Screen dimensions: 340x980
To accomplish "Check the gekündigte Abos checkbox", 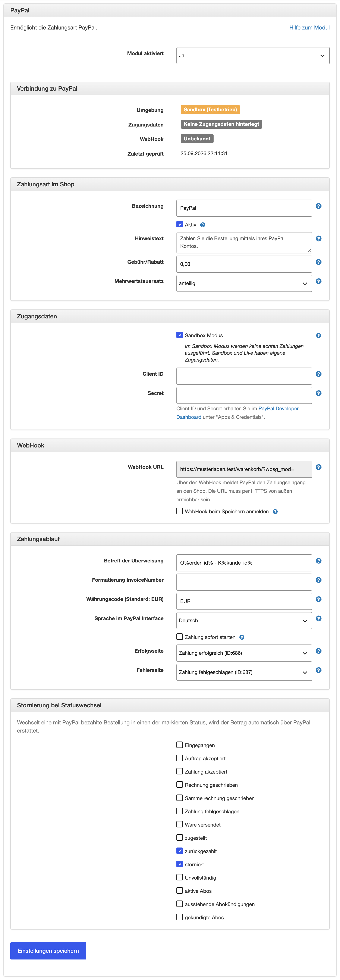I will point(180,917).
